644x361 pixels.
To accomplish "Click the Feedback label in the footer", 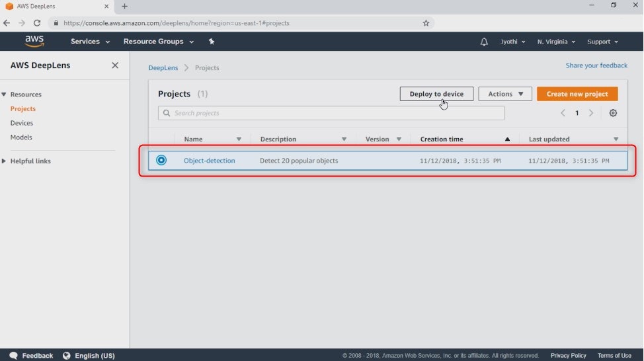I will point(38,356).
